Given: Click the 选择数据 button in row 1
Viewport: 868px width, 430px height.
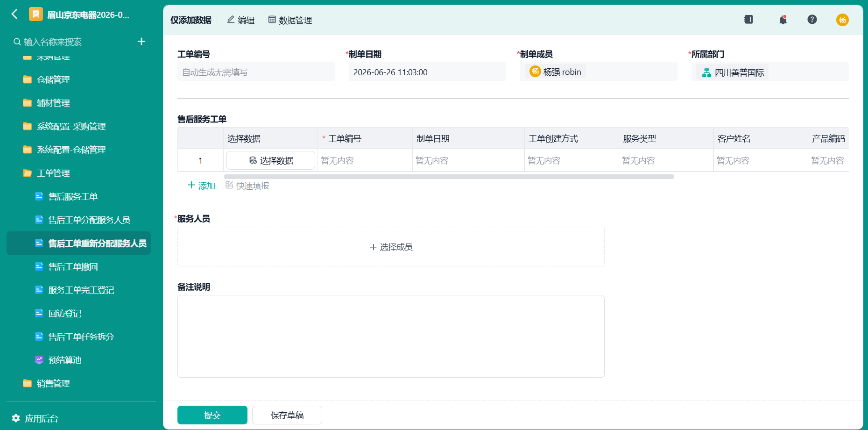Looking at the screenshot, I should point(271,160).
